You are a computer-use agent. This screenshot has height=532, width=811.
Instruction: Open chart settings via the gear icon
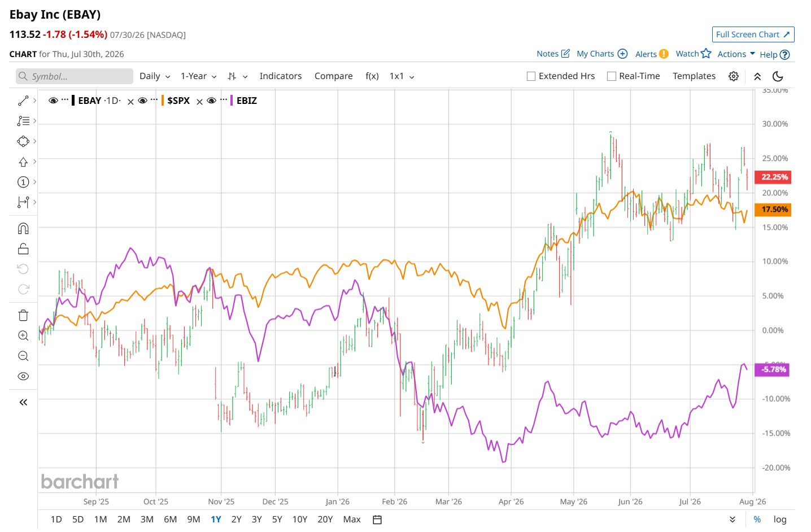pos(734,76)
